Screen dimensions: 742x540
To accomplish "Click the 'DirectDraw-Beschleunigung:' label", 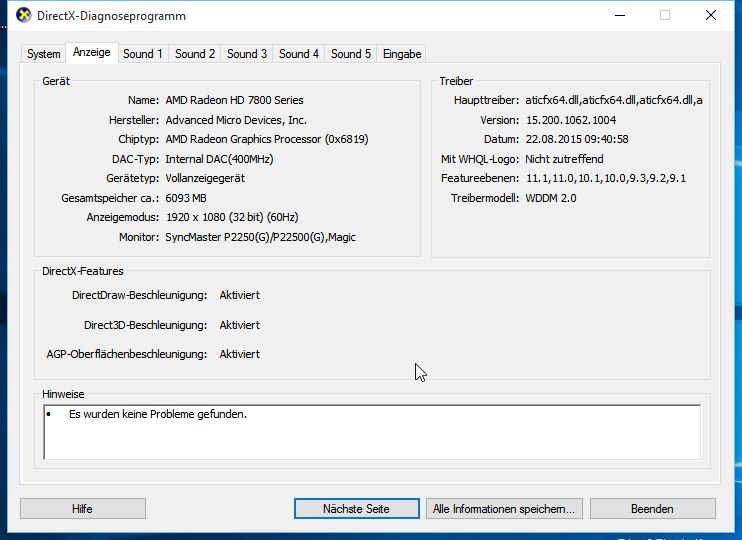I will click(140, 295).
